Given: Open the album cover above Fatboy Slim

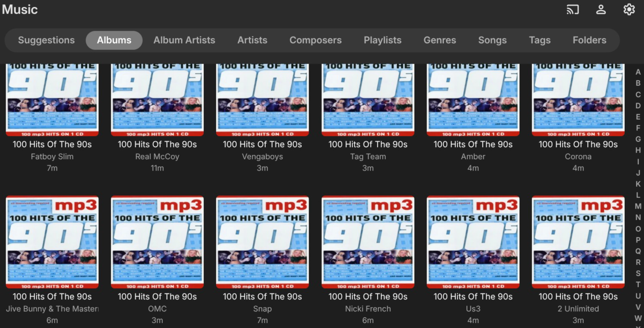Looking at the screenshot, I should coord(52,100).
